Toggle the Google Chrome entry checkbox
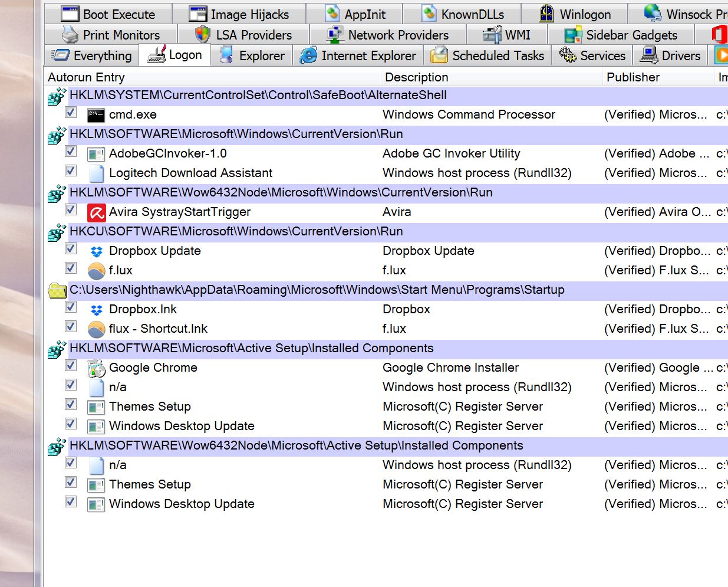 pyautogui.click(x=71, y=365)
